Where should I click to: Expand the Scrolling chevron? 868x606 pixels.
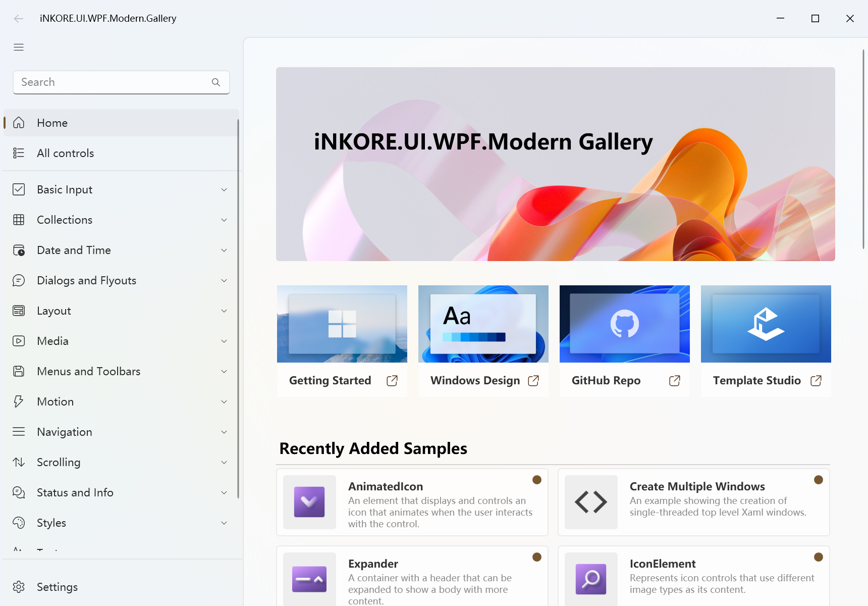tap(224, 463)
